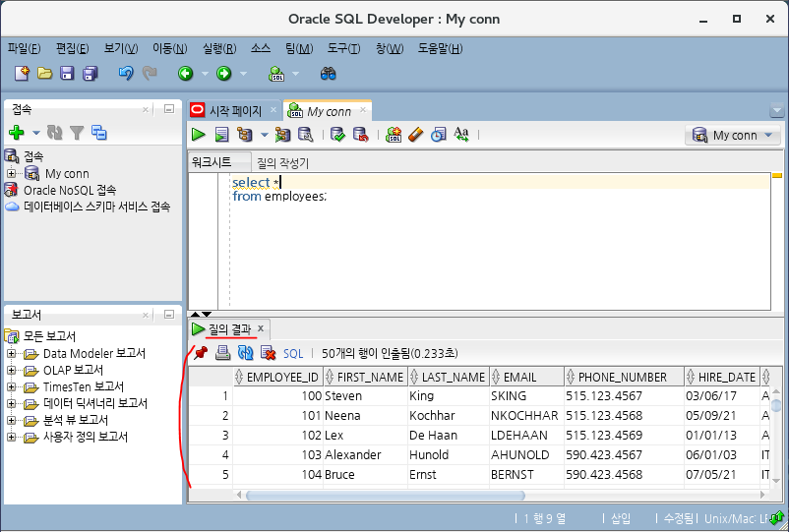
Task: Expand 분석 뷰 보고서 folder
Action: tap(11, 420)
